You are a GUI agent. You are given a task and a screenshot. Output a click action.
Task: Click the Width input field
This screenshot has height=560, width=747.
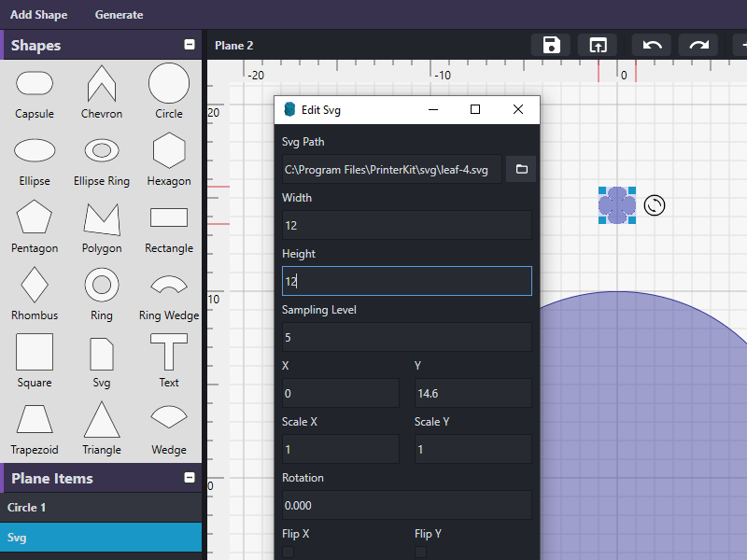pos(407,225)
